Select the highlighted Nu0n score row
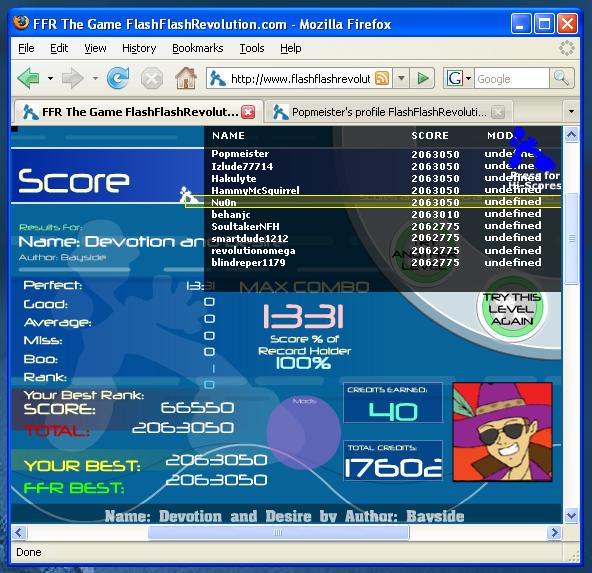This screenshot has width=592, height=573. [x=373, y=202]
